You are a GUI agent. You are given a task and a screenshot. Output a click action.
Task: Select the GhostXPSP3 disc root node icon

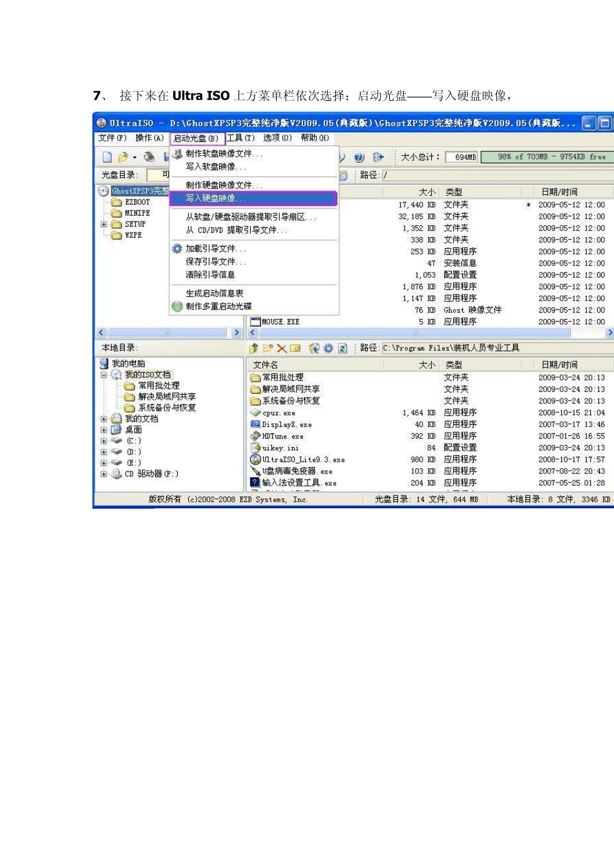click(103, 191)
